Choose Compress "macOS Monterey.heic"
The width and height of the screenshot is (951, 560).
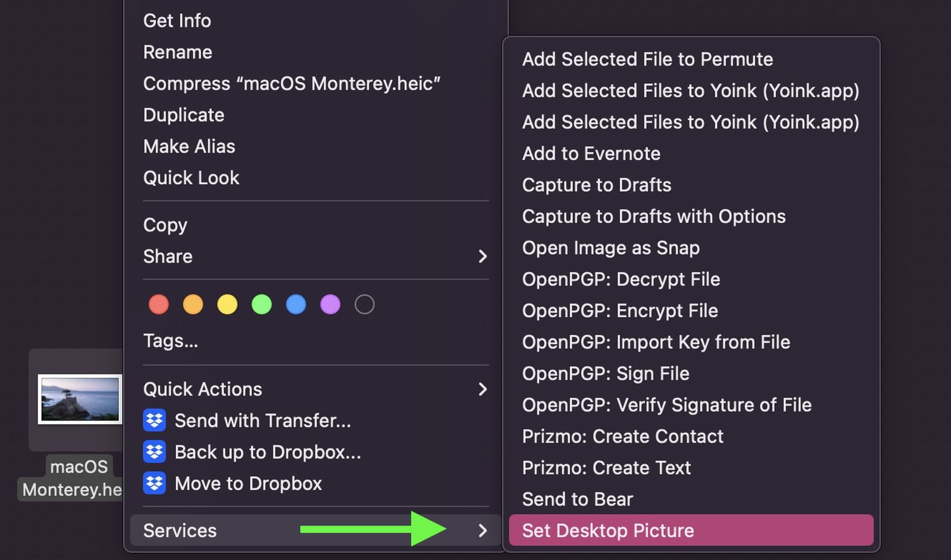pos(291,84)
